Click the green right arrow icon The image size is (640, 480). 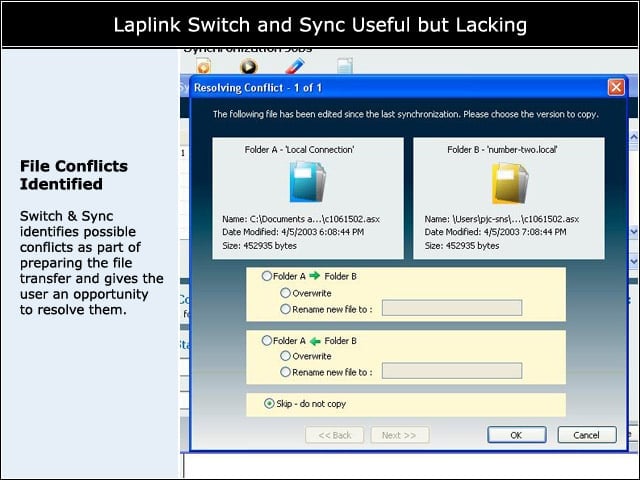point(315,276)
